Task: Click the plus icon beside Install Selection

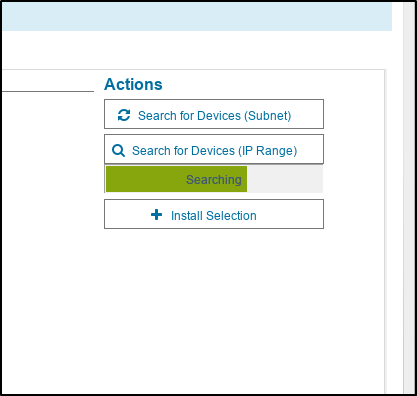Action: pos(157,215)
